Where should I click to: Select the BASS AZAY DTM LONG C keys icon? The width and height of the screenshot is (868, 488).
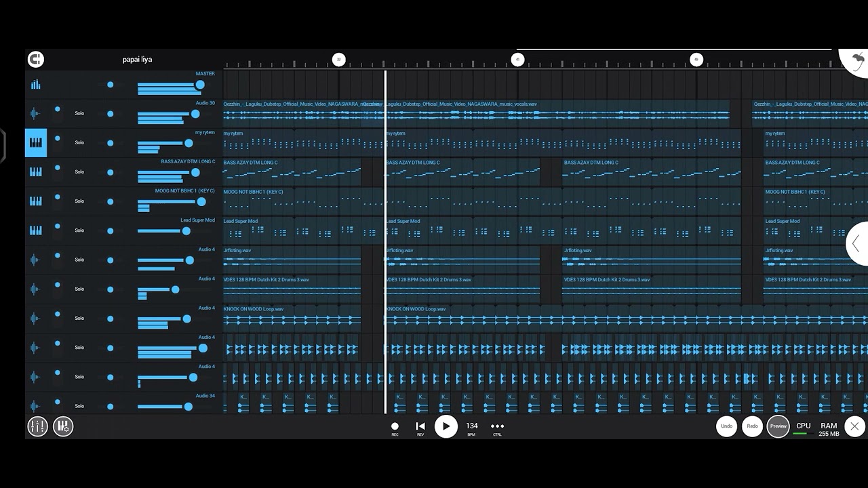[x=35, y=172]
